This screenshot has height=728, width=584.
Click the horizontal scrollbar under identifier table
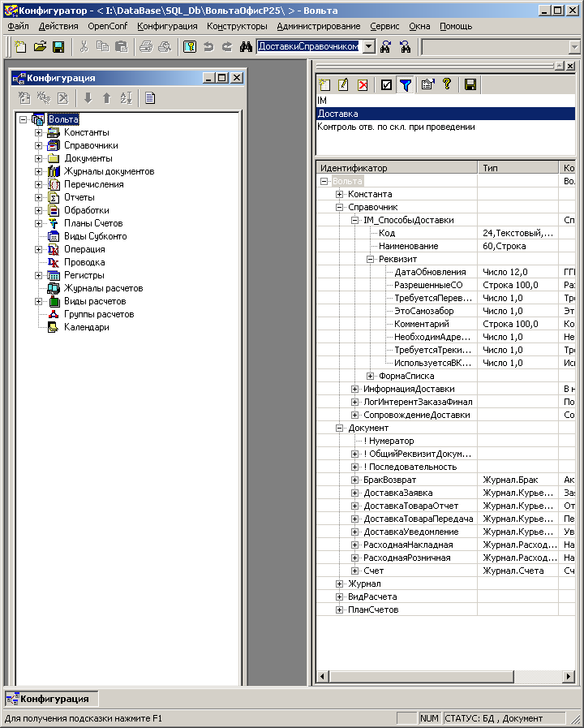(446, 676)
